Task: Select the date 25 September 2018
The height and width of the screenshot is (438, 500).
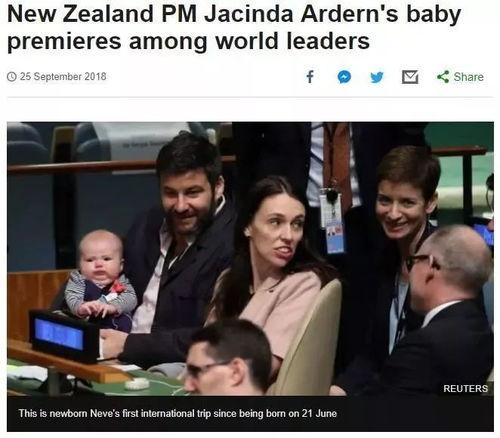Action: pyautogui.click(x=63, y=77)
